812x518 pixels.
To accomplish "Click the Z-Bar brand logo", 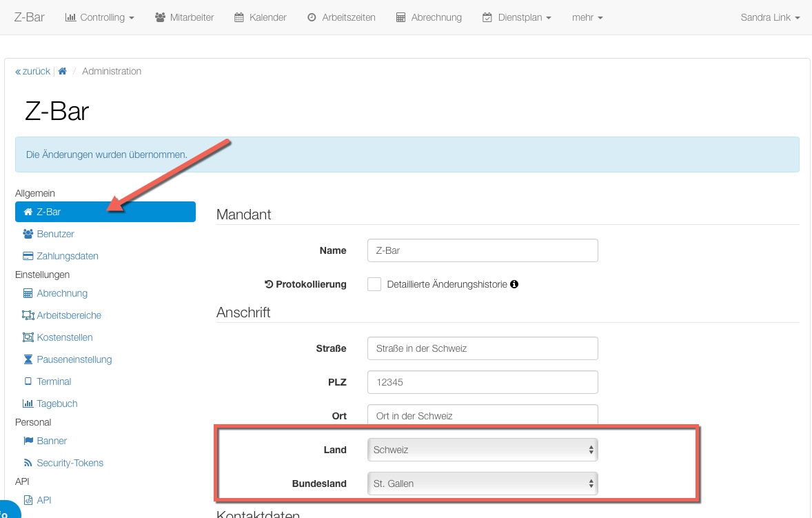I will pyautogui.click(x=30, y=17).
